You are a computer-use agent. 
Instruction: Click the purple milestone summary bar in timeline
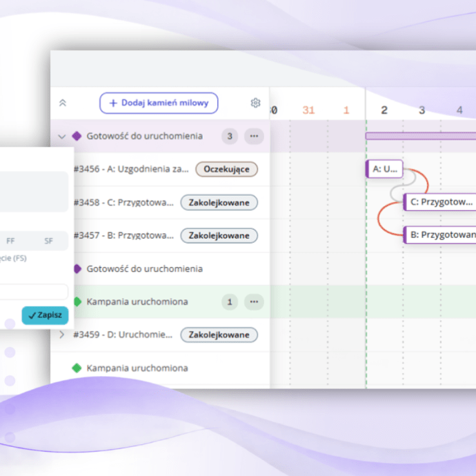pos(421,136)
